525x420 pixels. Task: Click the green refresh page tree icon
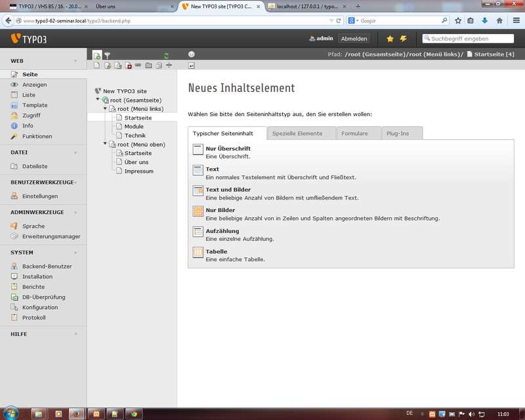tap(166, 56)
